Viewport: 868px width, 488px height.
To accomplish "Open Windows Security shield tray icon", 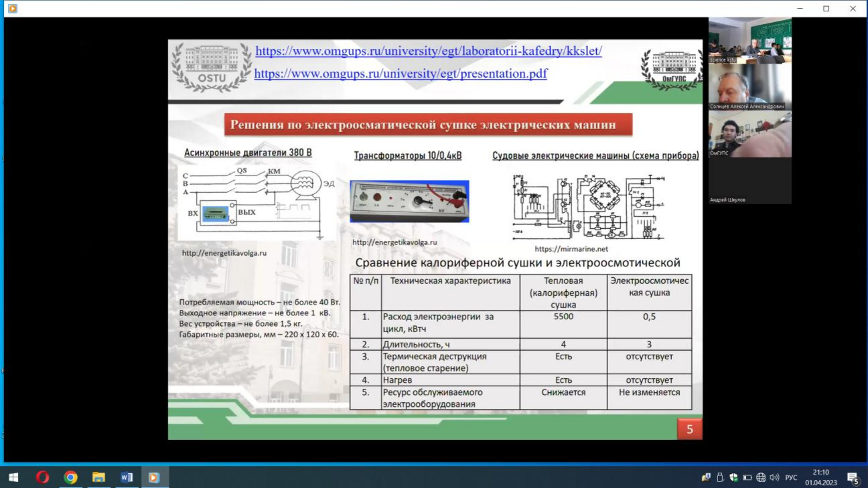I will click(734, 477).
